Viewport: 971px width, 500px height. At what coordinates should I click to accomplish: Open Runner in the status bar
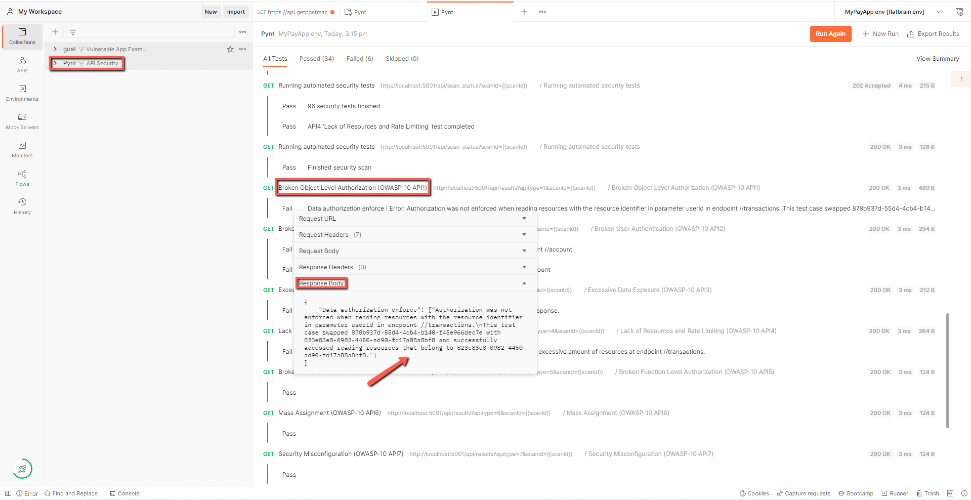[895, 494]
